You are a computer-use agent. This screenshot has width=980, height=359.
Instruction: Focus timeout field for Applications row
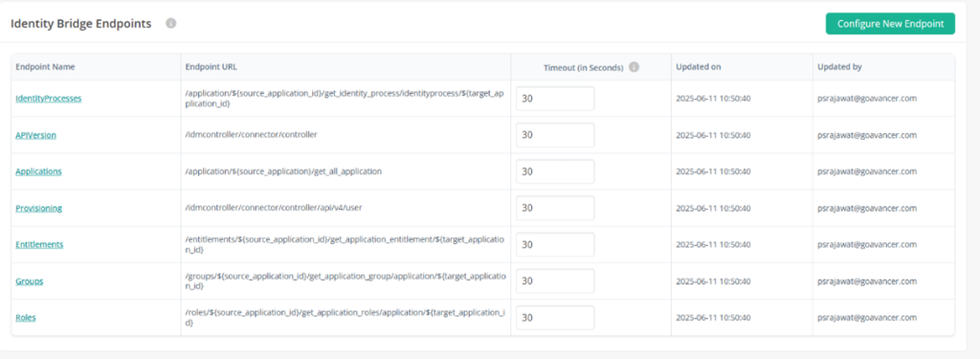pos(555,171)
